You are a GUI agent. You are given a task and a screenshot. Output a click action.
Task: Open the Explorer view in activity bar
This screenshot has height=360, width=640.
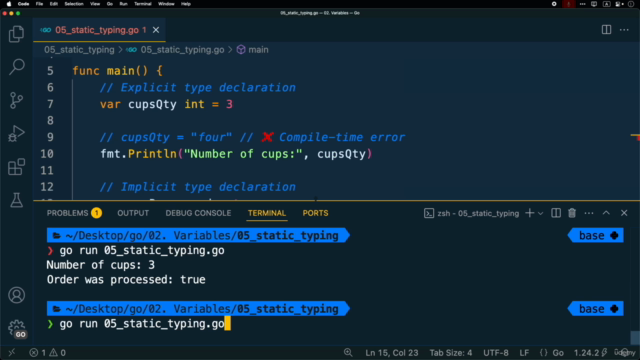[x=16, y=34]
